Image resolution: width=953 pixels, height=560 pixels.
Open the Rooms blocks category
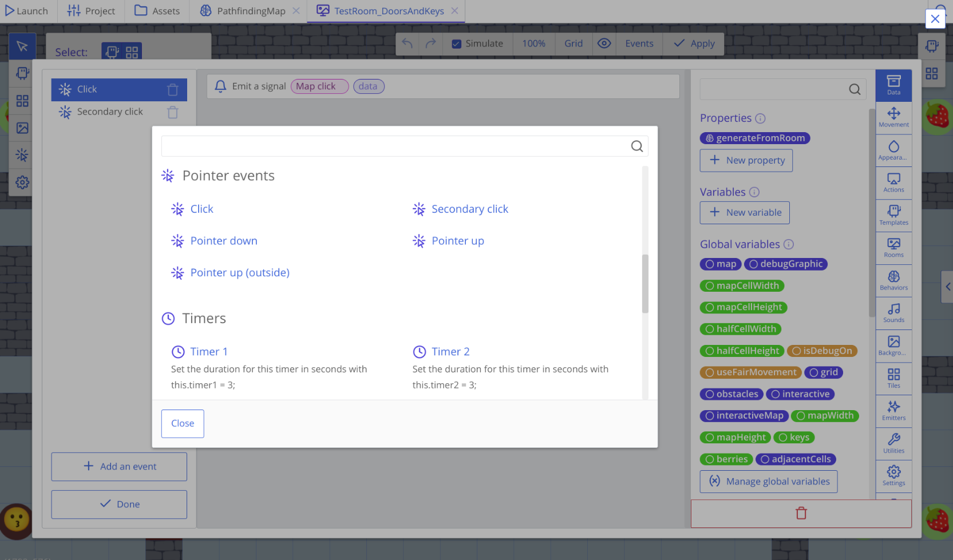[893, 248]
